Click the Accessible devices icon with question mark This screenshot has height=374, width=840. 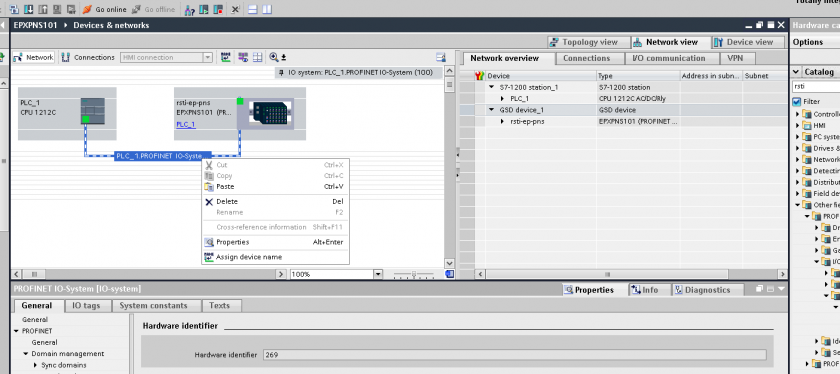coord(189,10)
